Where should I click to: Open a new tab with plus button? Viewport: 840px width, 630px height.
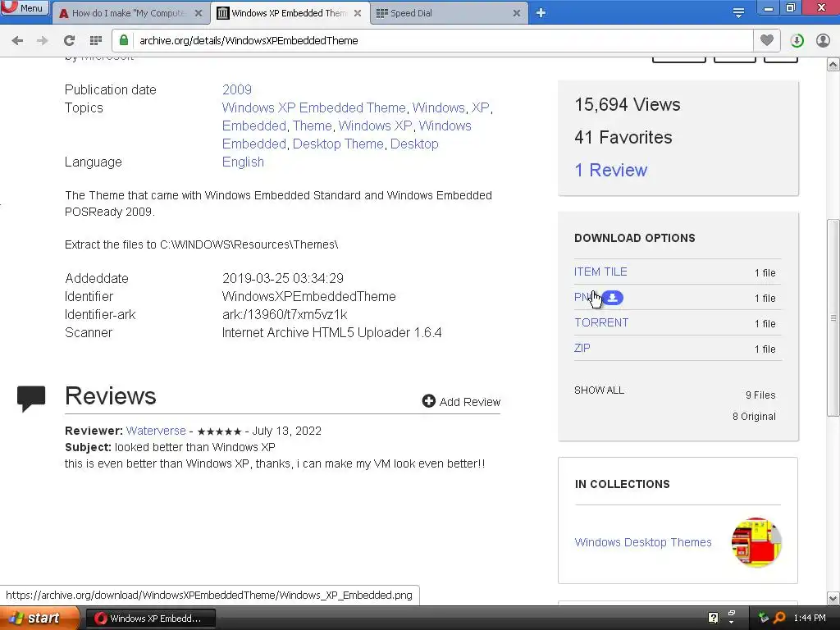541,13
